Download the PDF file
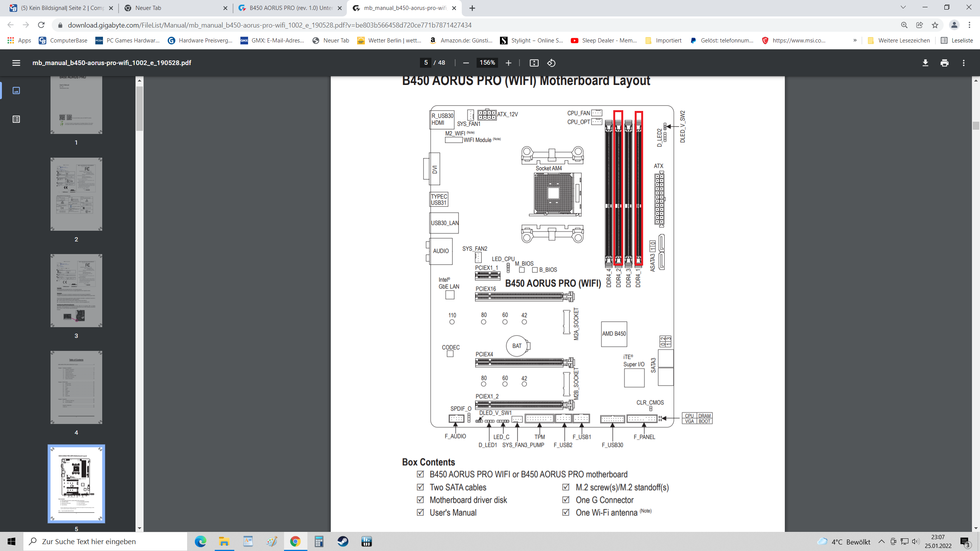Viewport: 980px width, 551px height. (925, 63)
